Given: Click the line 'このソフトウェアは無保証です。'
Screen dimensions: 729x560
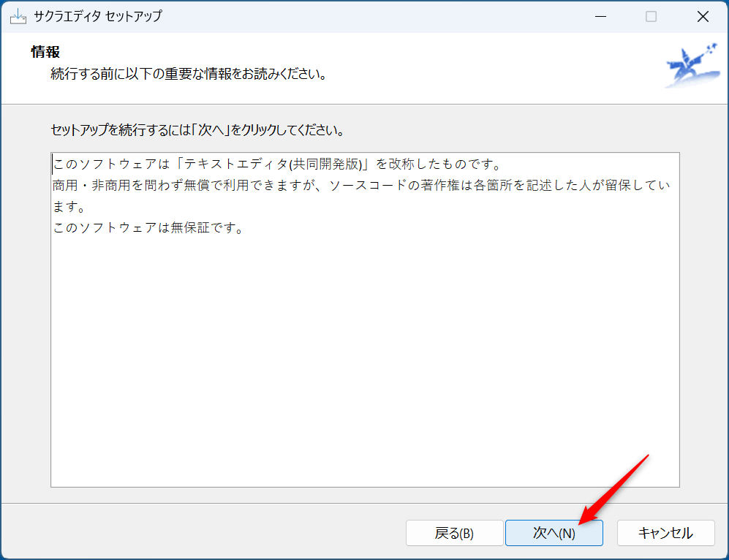Looking at the screenshot, I should [148, 227].
